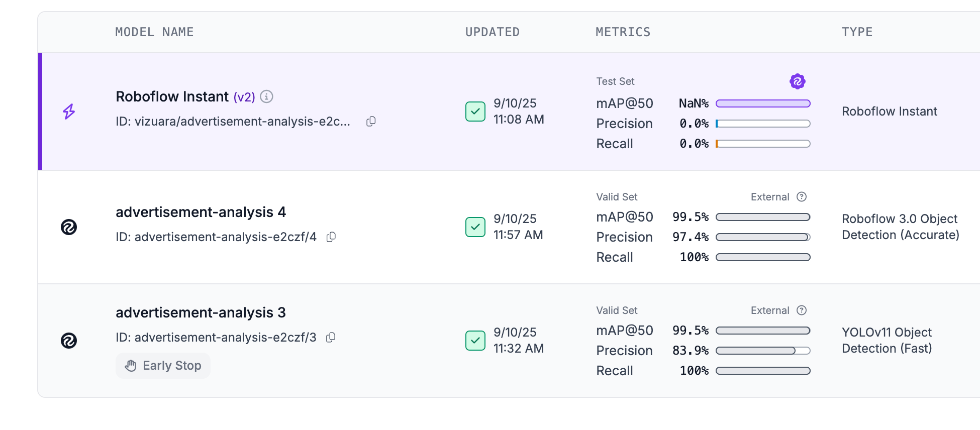Click External label in advertisement-analysis 3 row
The width and height of the screenshot is (980, 430).
(x=770, y=310)
